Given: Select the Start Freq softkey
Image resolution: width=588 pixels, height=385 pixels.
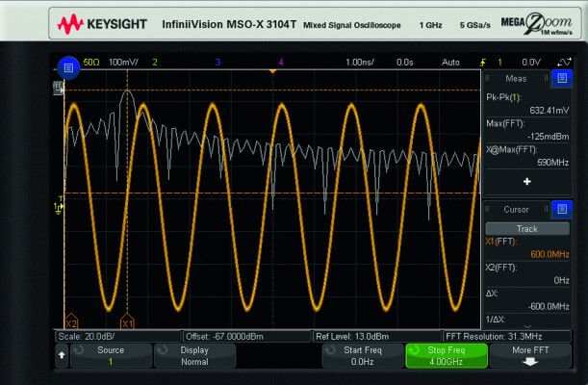Looking at the screenshot, I should (362, 355).
